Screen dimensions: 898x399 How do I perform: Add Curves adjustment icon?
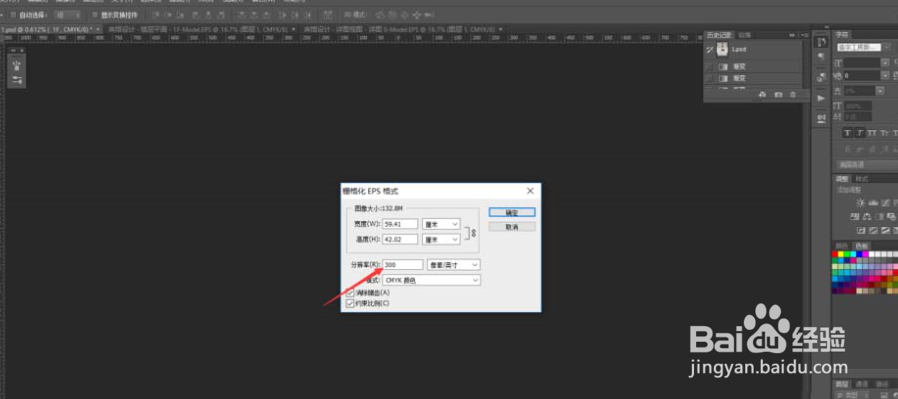pos(885,203)
